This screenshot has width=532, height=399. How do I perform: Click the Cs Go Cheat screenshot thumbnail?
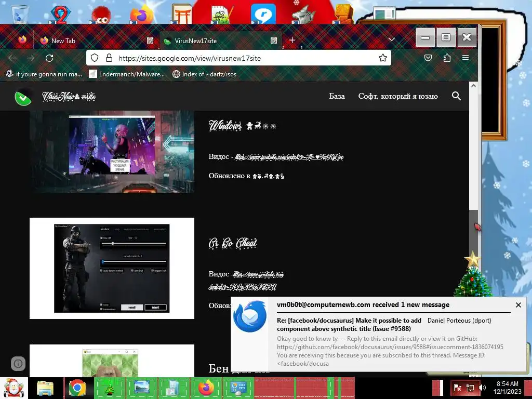(112, 268)
